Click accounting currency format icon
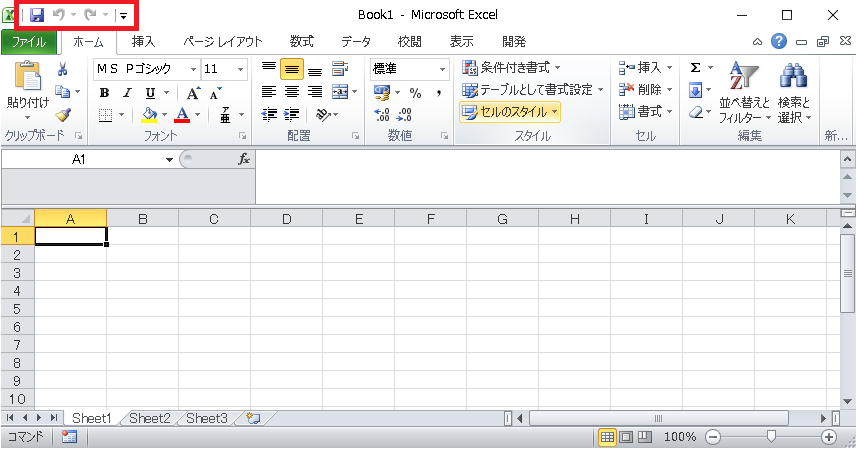Viewport: 857px width, 449px height. [x=382, y=92]
